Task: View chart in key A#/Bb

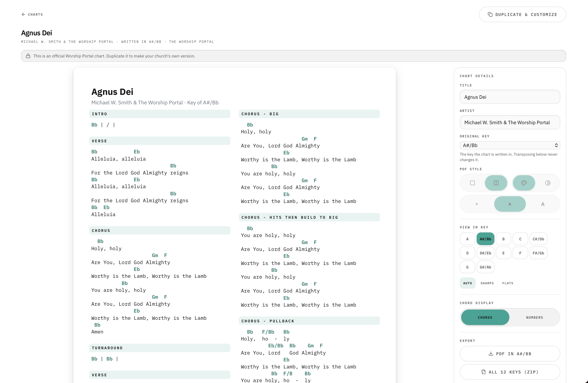Action: [485, 239]
